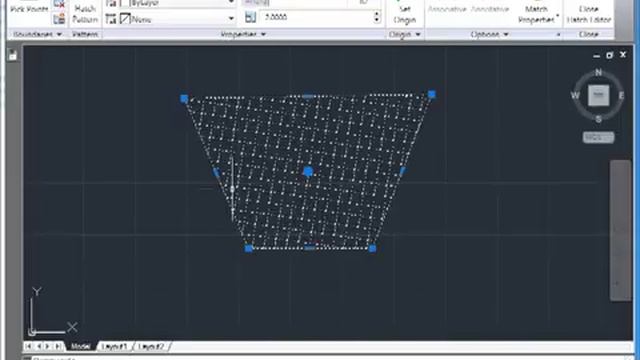Select the left edge midpoint grip
The height and width of the screenshot is (360, 640).
pos(216,173)
